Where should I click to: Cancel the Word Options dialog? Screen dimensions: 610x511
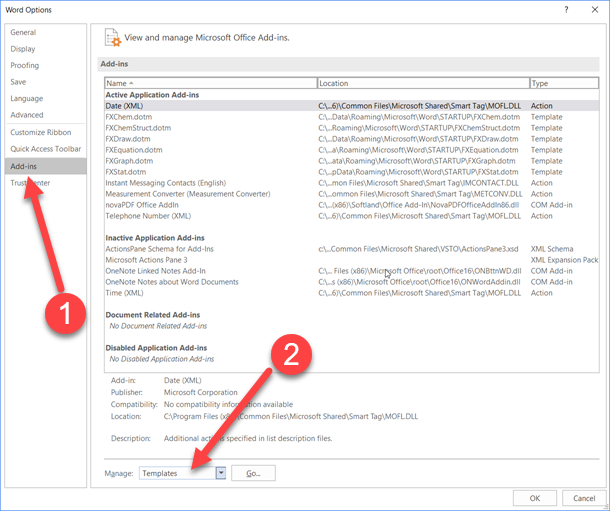(584, 498)
